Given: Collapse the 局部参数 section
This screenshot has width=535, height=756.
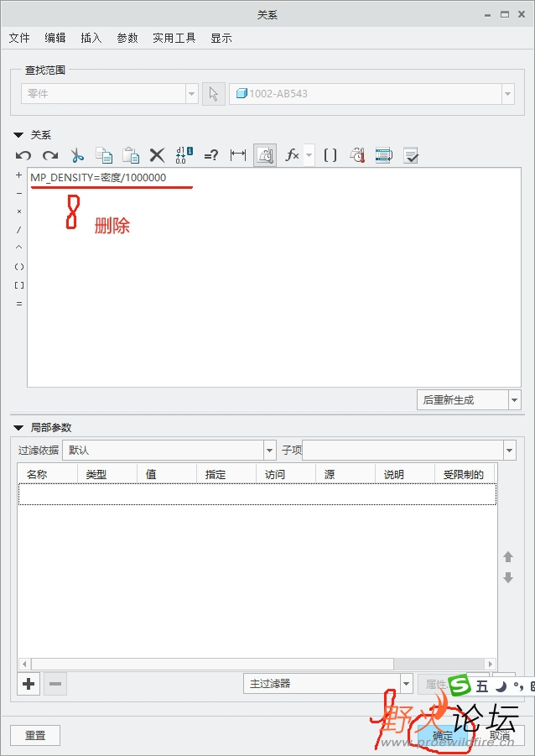Looking at the screenshot, I should [x=18, y=428].
